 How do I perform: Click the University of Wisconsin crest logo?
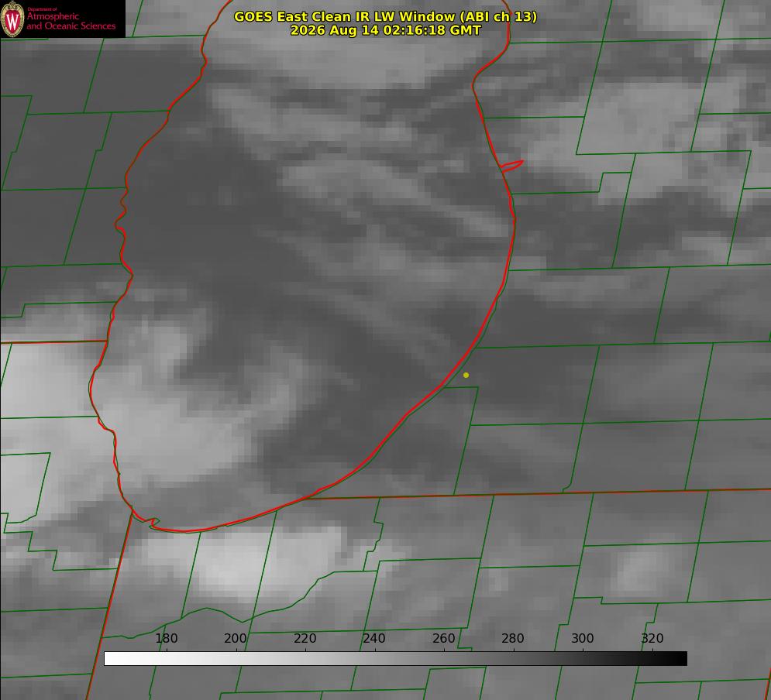(x=12, y=19)
